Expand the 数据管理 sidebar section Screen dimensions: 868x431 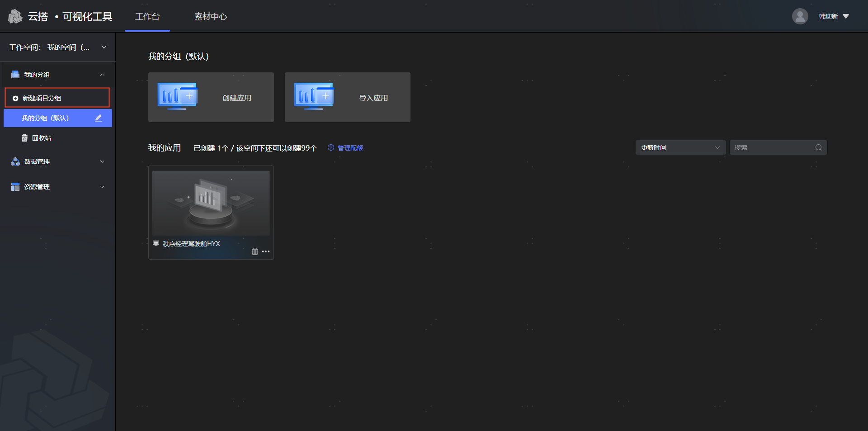tap(102, 161)
